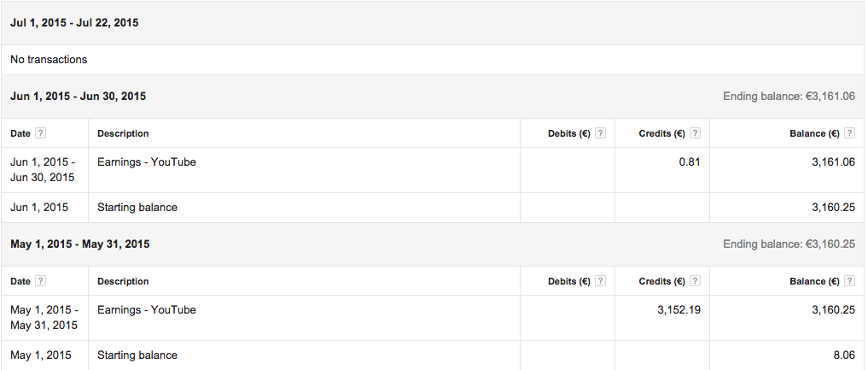Click the Jun 1, 2015 Starting balance row
868x370 pixels.
pos(137,208)
